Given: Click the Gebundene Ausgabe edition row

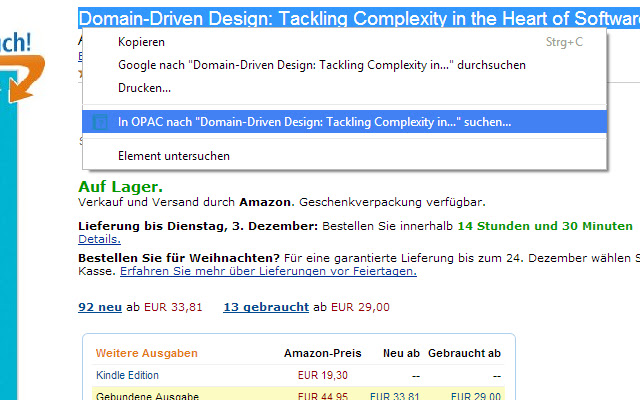Looking at the screenshot, I should pyautogui.click(x=298, y=394).
